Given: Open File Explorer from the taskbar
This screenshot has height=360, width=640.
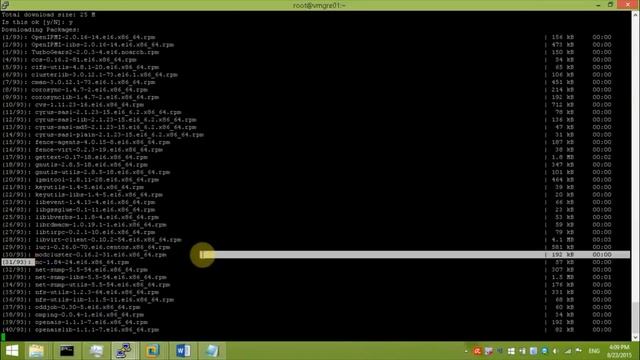Looking at the screenshot, I should pos(36,351).
